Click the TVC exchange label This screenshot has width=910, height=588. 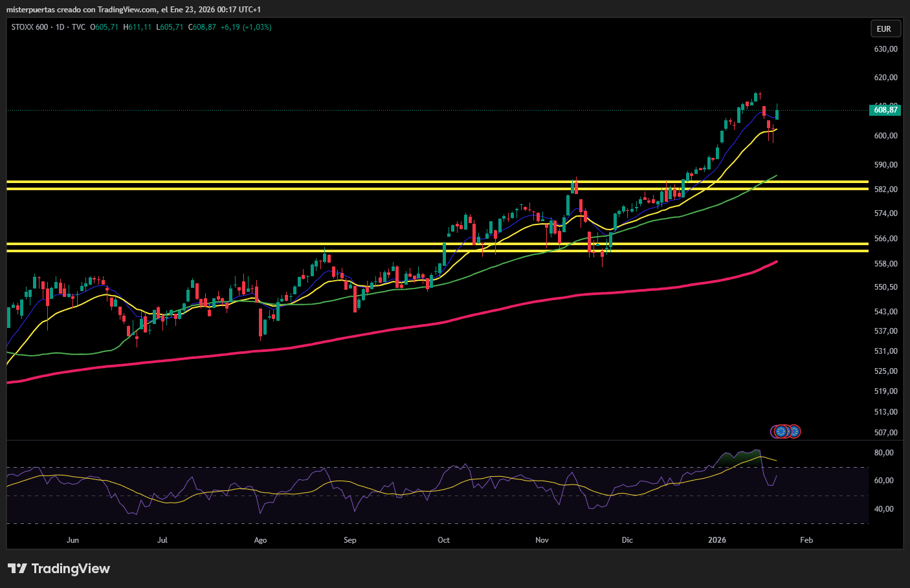[x=78, y=27]
